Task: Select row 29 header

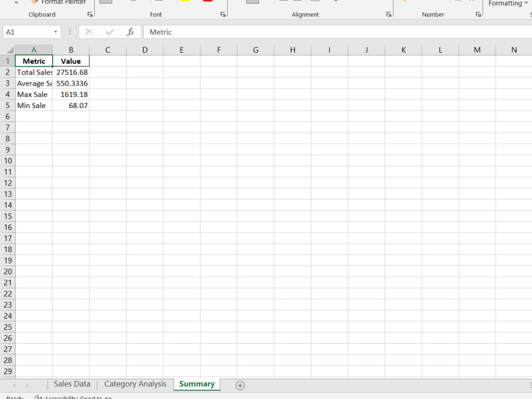Action: click(7, 371)
